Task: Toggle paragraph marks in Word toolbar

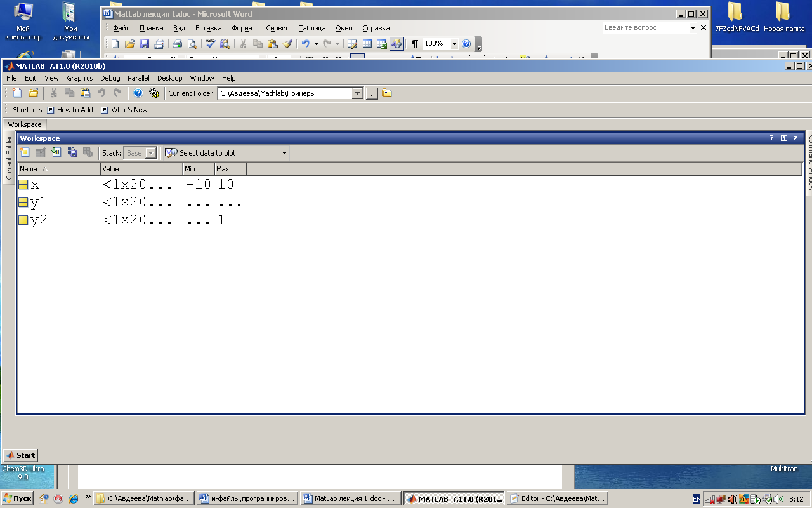Action: click(x=415, y=44)
